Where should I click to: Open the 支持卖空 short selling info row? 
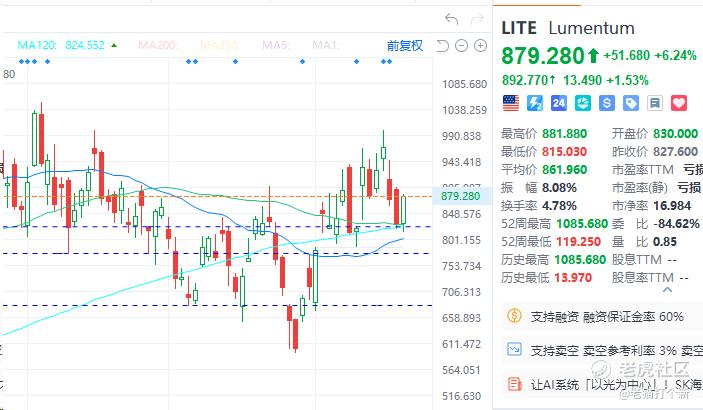coord(602,350)
